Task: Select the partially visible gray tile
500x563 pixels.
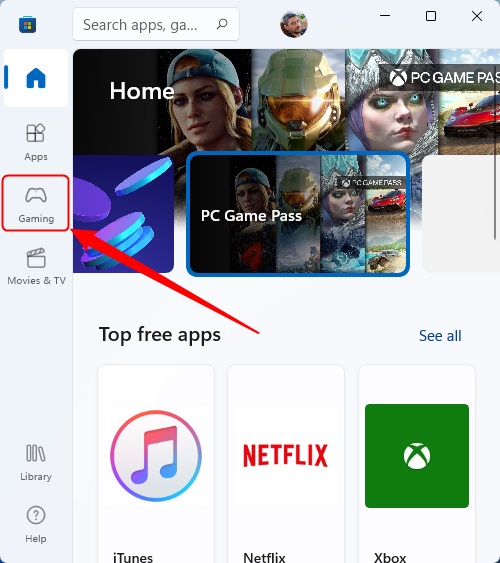Action: pos(461,214)
